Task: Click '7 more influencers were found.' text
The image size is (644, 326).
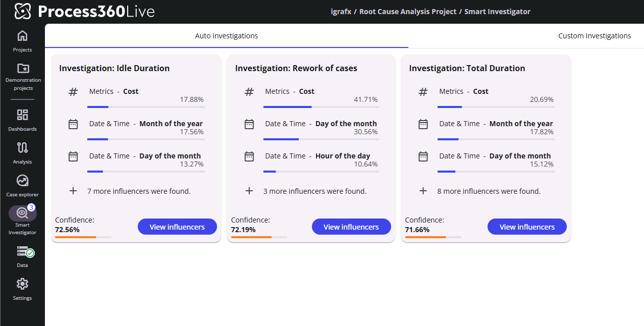Action: click(139, 191)
